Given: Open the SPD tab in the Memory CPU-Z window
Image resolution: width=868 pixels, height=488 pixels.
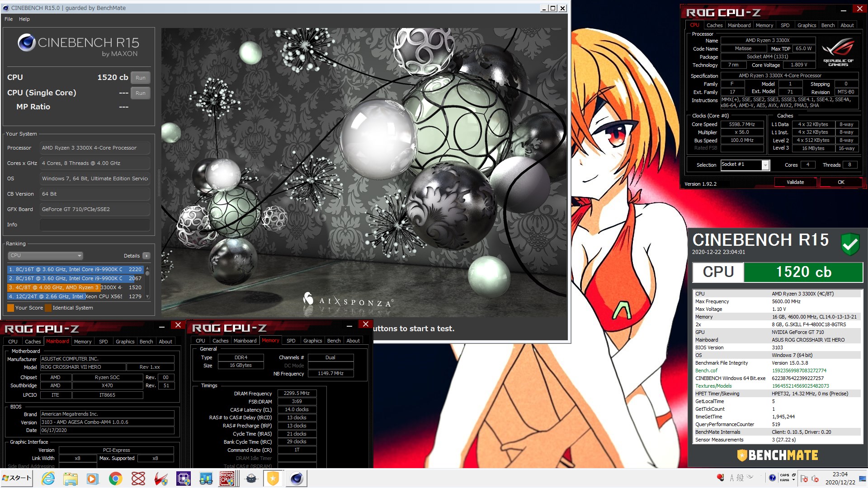Looking at the screenshot, I should tap(291, 341).
